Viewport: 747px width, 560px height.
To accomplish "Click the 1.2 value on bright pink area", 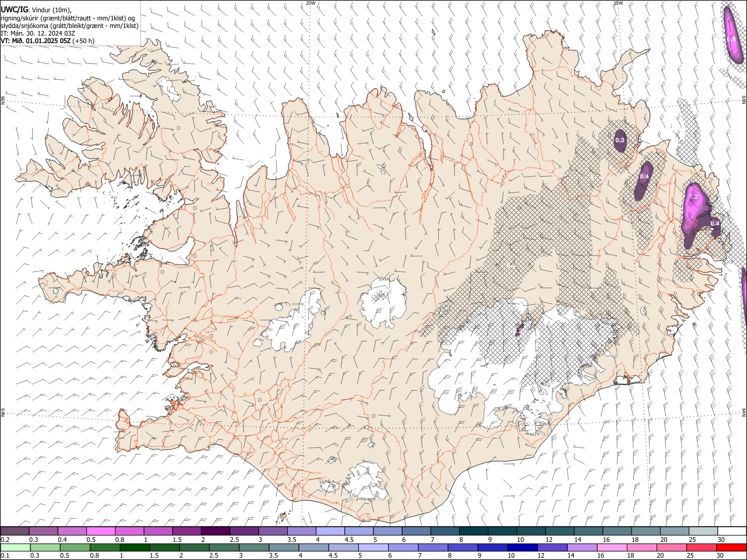I will (694, 198).
